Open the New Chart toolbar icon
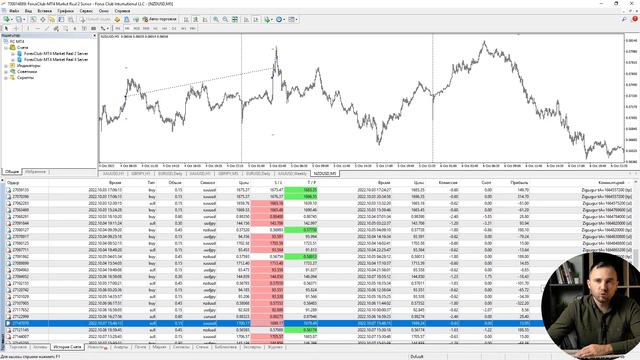The image size is (640, 360). click(x=7, y=19)
